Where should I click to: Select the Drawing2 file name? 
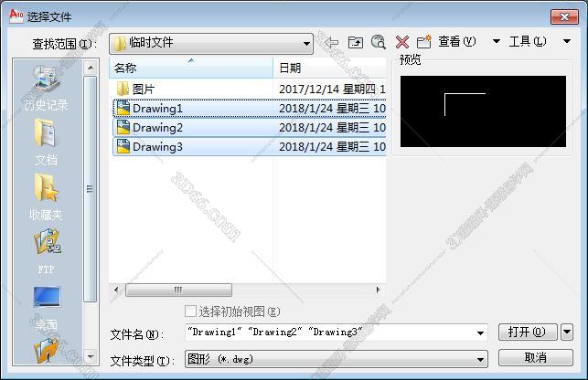coord(157,128)
